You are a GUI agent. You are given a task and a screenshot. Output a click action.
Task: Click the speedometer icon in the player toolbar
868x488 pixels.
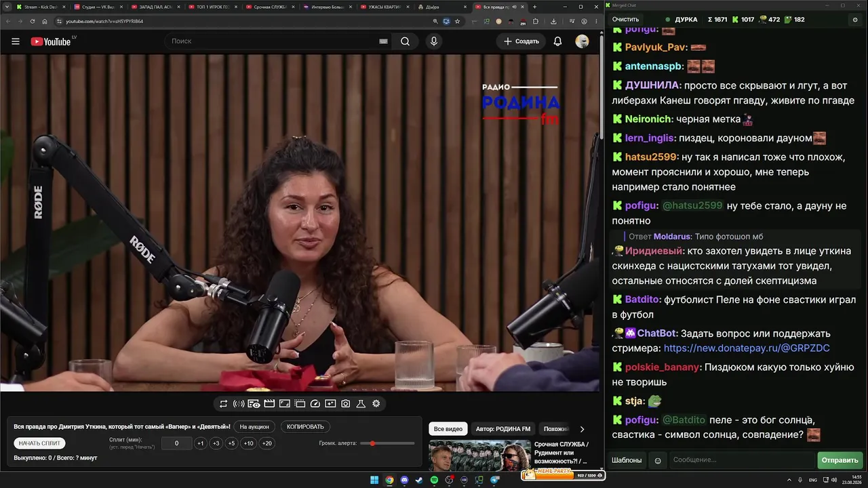pyautogui.click(x=315, y=404)
